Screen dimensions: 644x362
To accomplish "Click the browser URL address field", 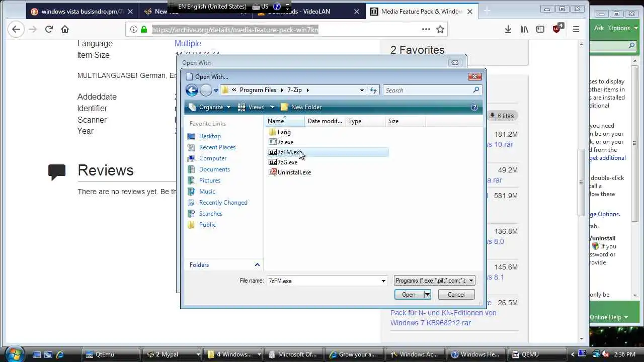I will [x=285, y=30].
